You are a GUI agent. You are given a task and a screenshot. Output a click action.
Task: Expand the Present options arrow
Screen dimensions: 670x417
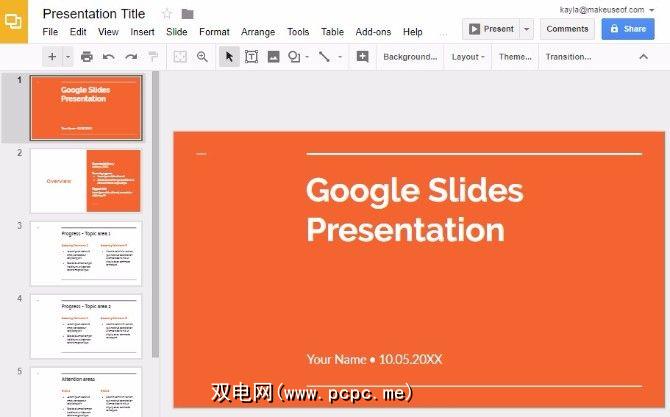tap(526, 29)
